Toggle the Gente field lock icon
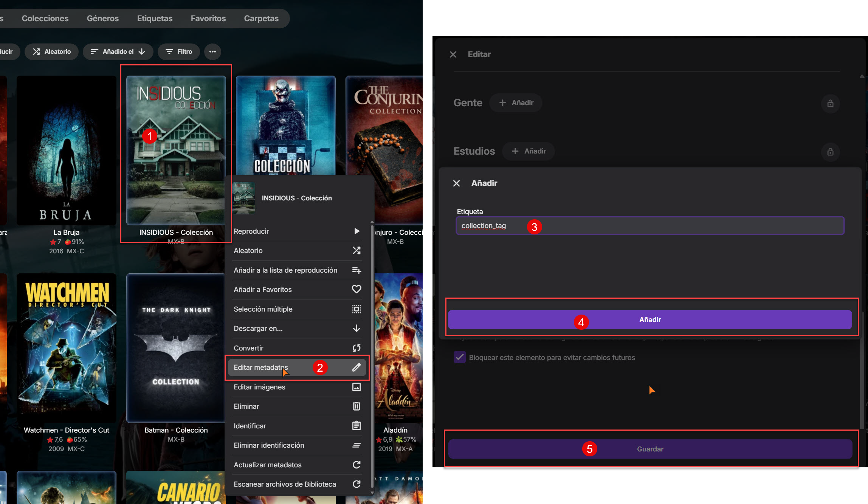 (830, 103)
